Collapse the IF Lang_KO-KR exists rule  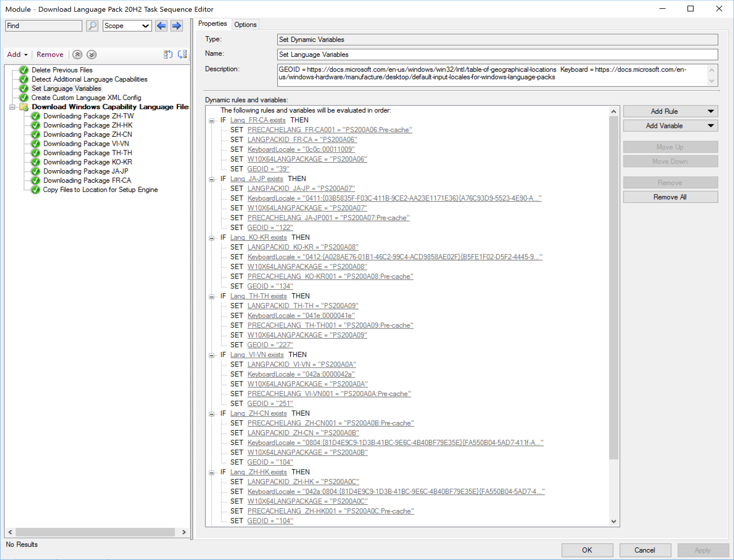(211, 238)
